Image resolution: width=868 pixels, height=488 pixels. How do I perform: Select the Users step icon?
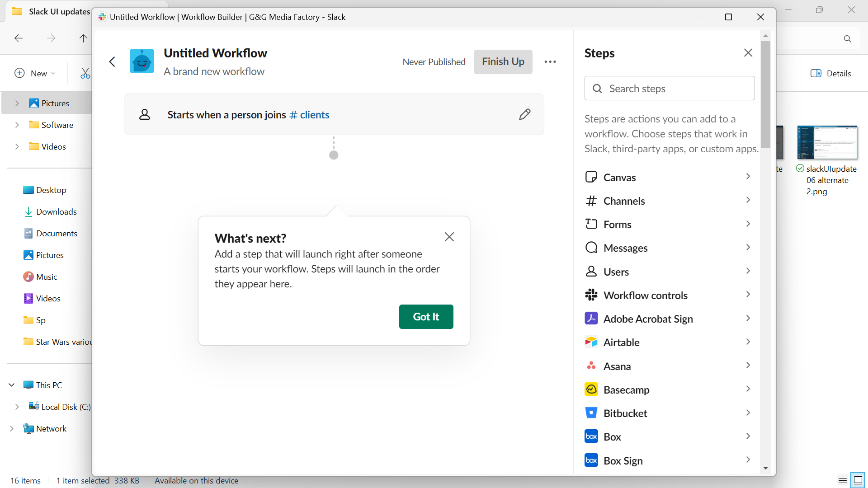591,271
